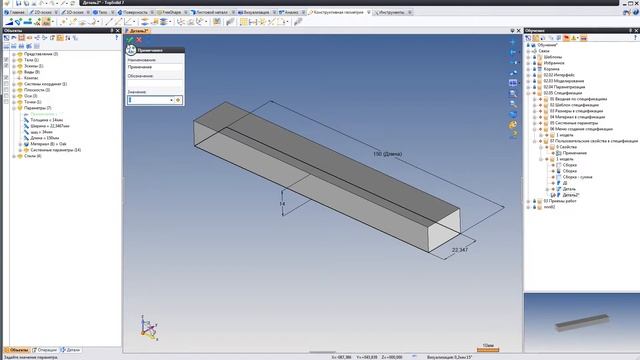Click the second zoom icon in viewport toolbar

click(513, 104)
